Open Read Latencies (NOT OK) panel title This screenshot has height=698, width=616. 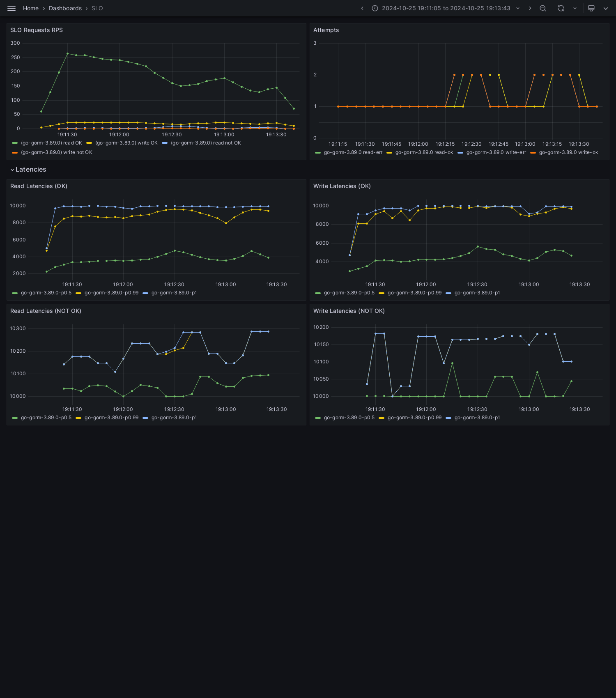click(46, 311)
